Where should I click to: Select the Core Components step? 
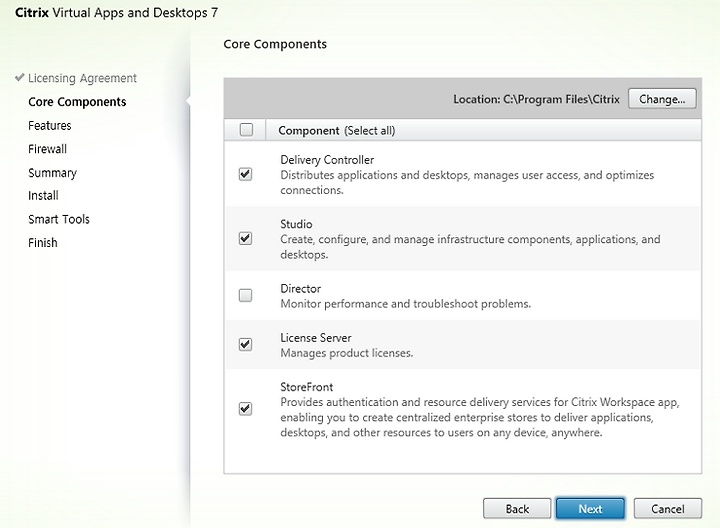(x=77, y=102)
